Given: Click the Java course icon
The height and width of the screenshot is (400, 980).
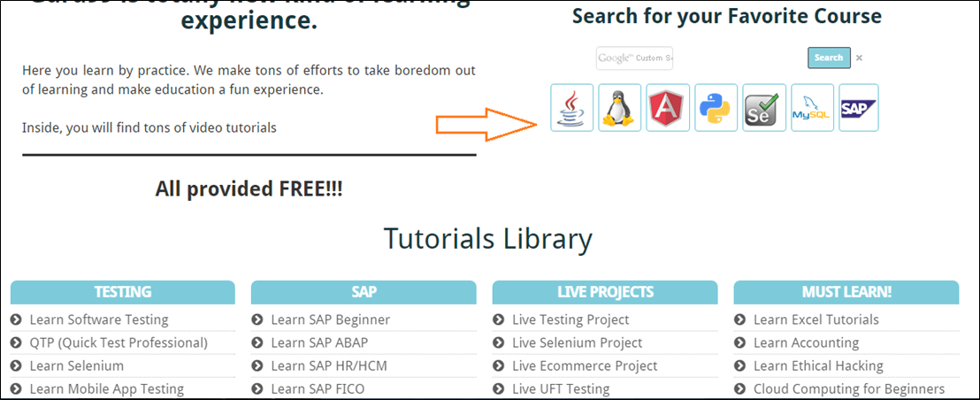Looking at the screenshot, I should pyautogui.click(x=571, y=108).
